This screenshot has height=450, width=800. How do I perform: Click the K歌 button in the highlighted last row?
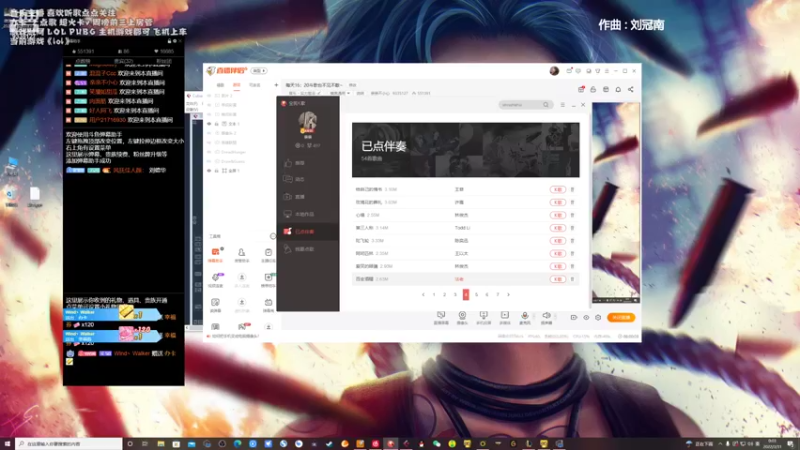tap(557, 279)
